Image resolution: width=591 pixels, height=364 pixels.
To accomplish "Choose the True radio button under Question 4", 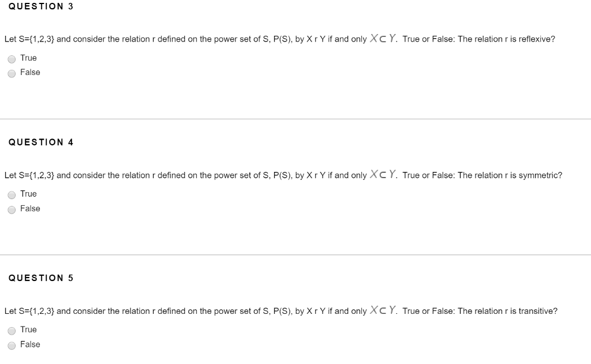I will point(12,195).
